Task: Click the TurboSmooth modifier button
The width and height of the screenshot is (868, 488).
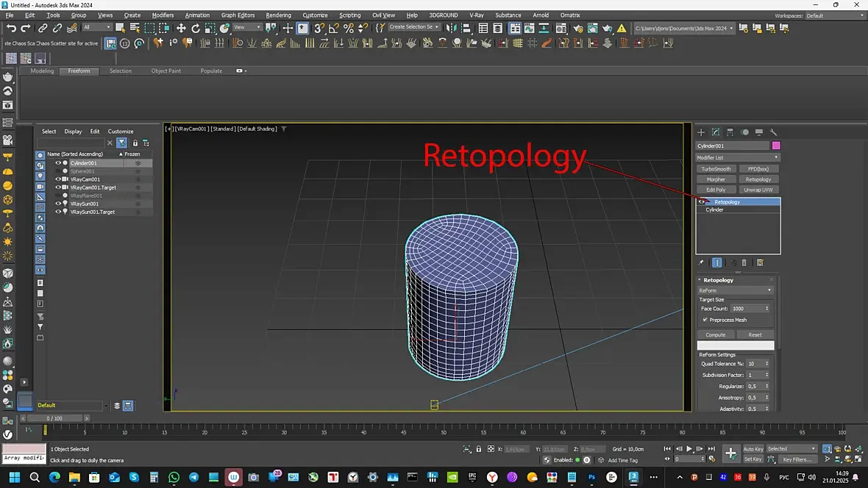Action: tap(716, 169)
